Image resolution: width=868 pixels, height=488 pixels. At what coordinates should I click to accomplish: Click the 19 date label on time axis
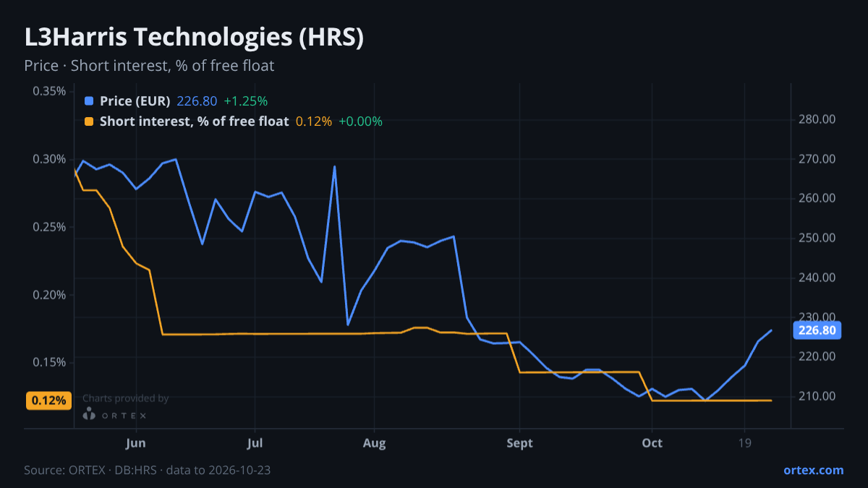[745, 443]
